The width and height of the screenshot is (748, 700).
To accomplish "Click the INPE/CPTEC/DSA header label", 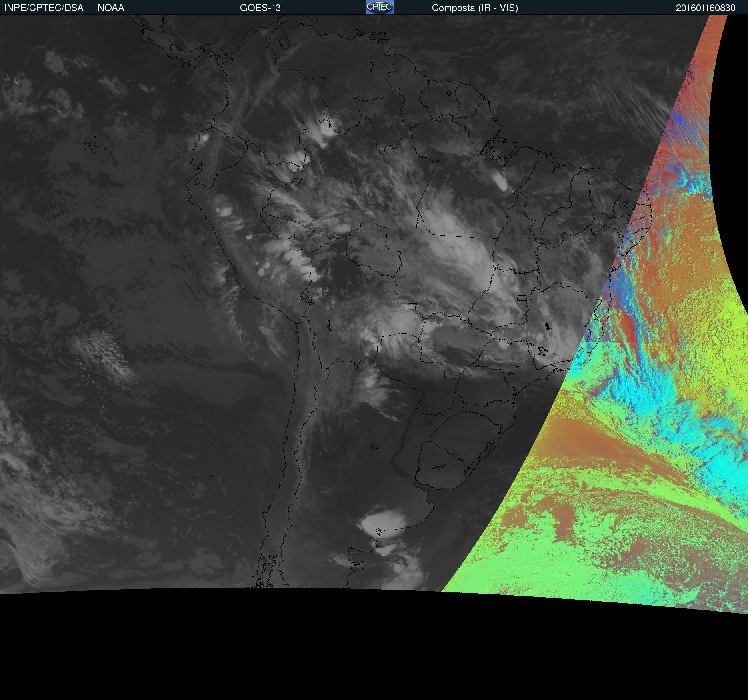I will click(x=44, y=8).
